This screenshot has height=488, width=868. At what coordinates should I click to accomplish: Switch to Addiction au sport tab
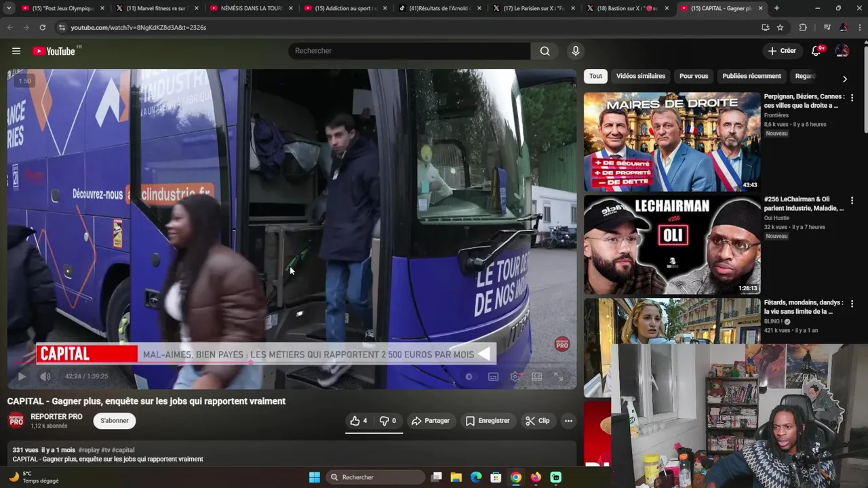pyautogui.click(x=344, y=8)
